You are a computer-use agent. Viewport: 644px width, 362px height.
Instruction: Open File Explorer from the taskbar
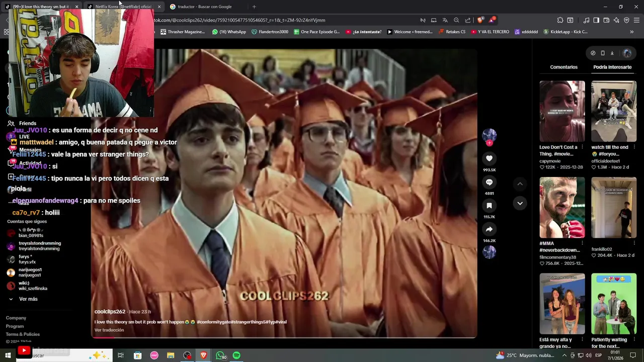click(x=171, y=355)
